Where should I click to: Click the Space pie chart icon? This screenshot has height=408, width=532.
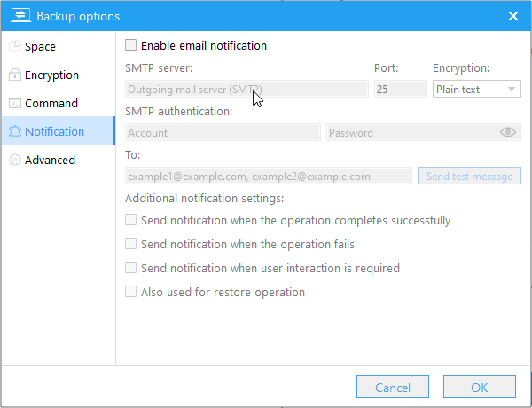click(x=15, y=47)
